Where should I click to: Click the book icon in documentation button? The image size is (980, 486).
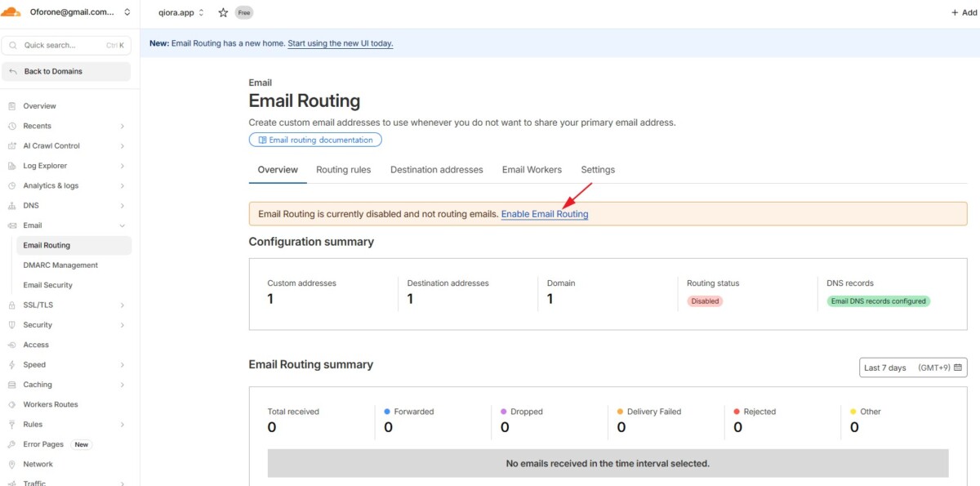262,140
